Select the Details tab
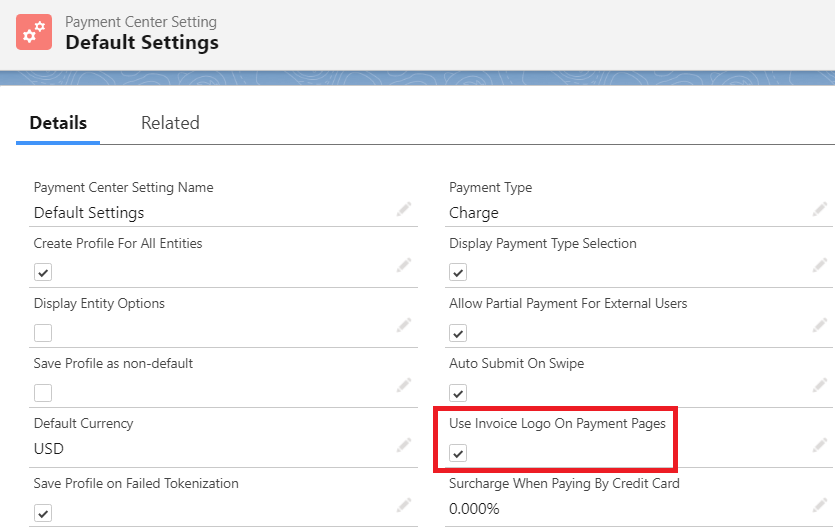 [58, 123]
